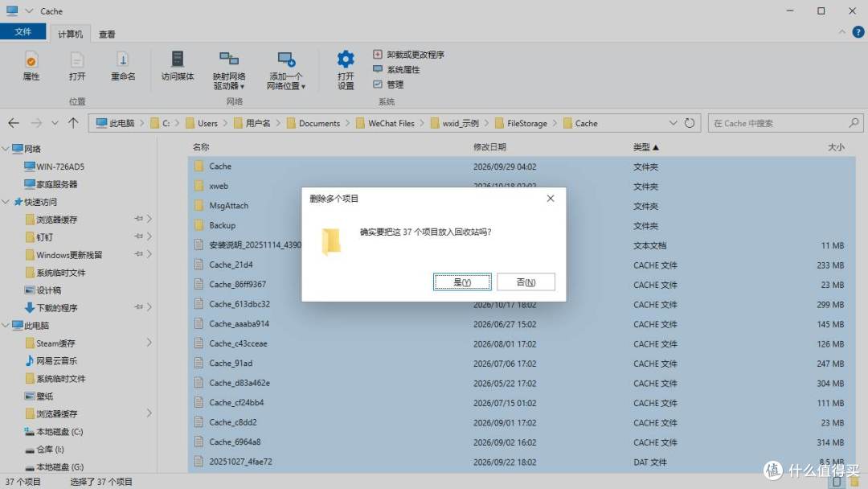Expand the chevron after FileStorage breadcrumb
This screenshot has height=489, width=868.
(555, 123)
